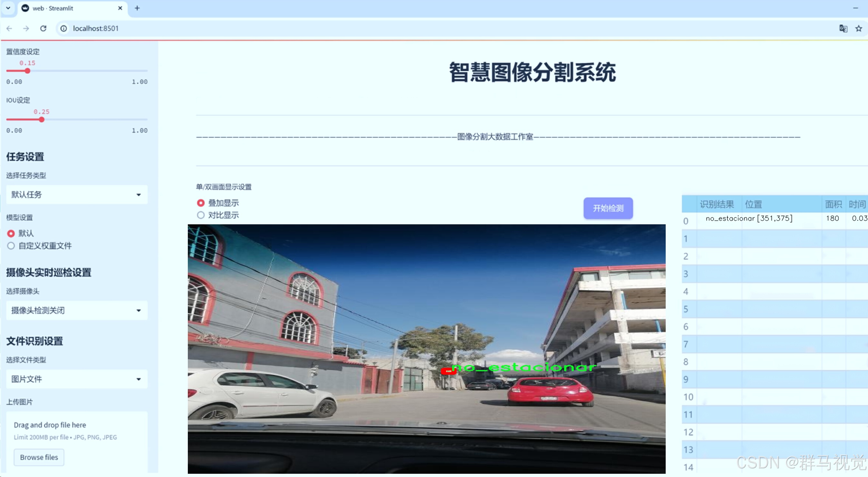
Task: Click the Browse files button
Action: pyautogui.click(x=39, y=457)
